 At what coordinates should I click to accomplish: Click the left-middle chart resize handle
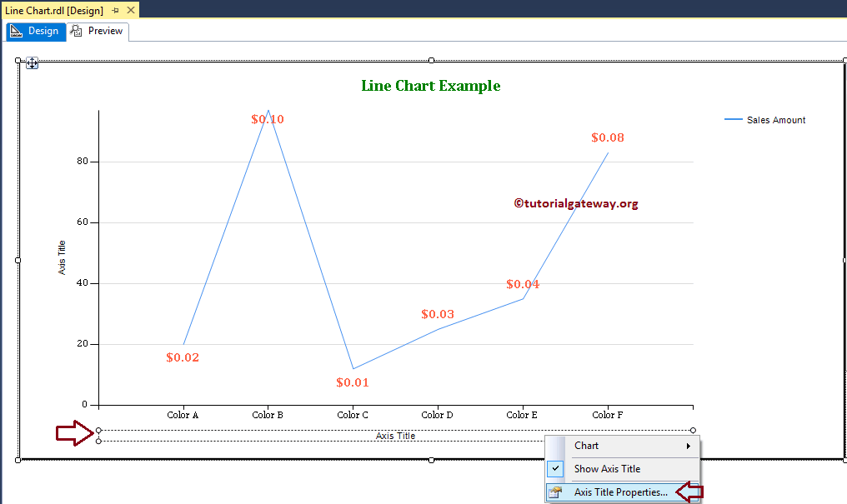click(18, 260)
